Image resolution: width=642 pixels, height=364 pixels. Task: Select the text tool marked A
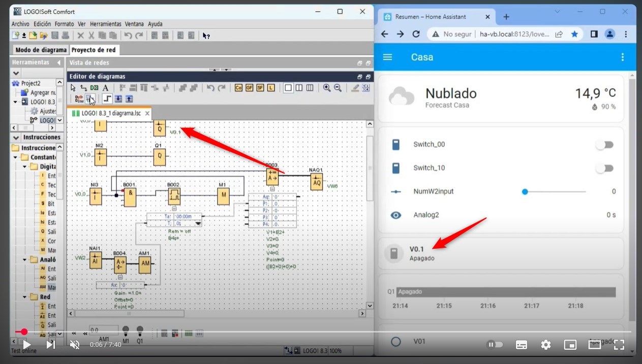click(x=106, y=88)
